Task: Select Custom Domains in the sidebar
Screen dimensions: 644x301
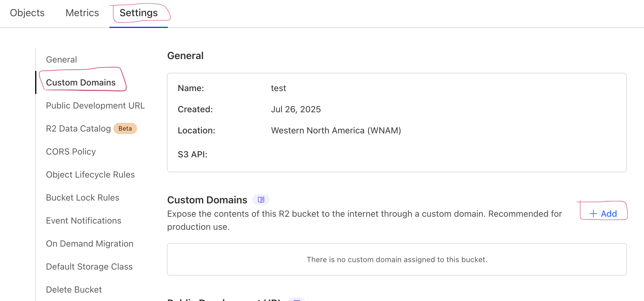Action: point(81,82)
